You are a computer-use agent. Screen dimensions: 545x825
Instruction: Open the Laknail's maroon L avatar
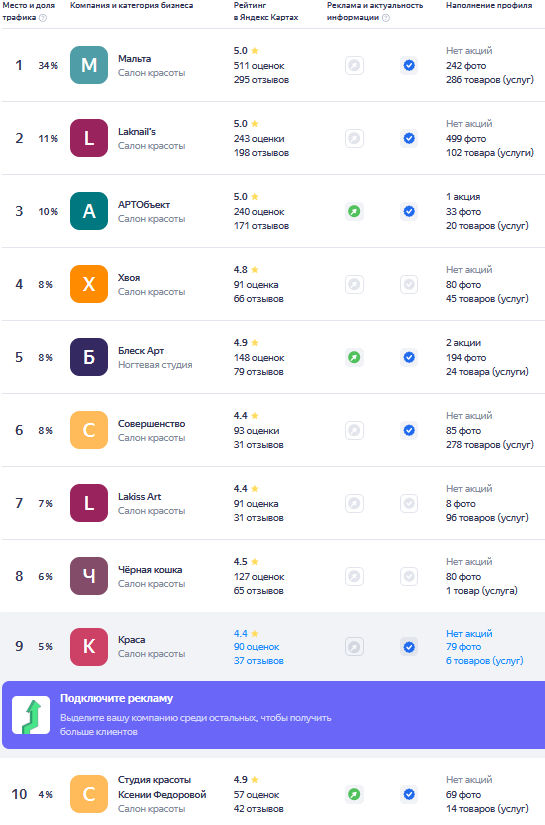pyautogui.click(x=89, y=138)
